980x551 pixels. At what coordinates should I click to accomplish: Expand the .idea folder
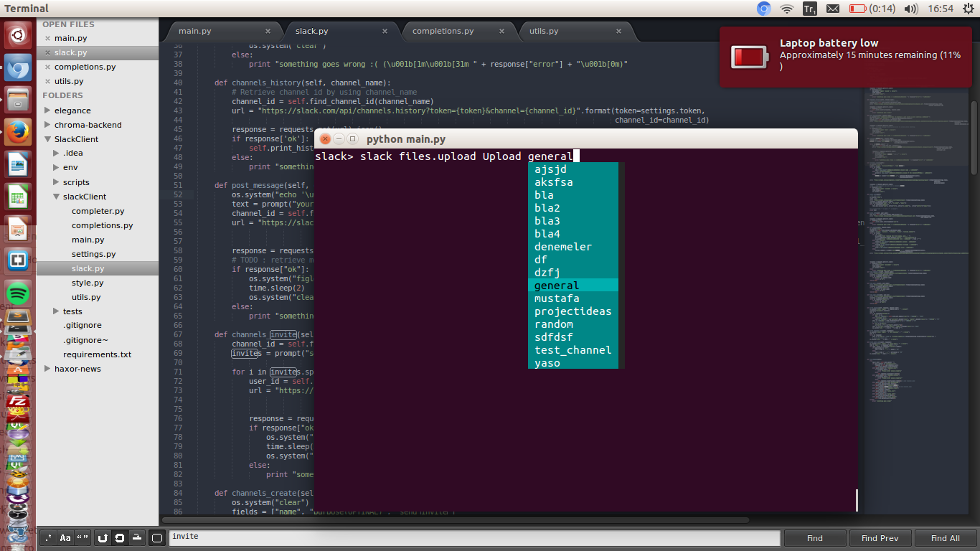[x=56, y=154]
